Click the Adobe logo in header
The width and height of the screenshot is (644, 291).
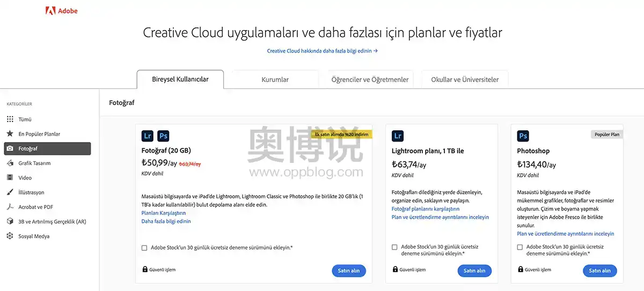[62, 11]
